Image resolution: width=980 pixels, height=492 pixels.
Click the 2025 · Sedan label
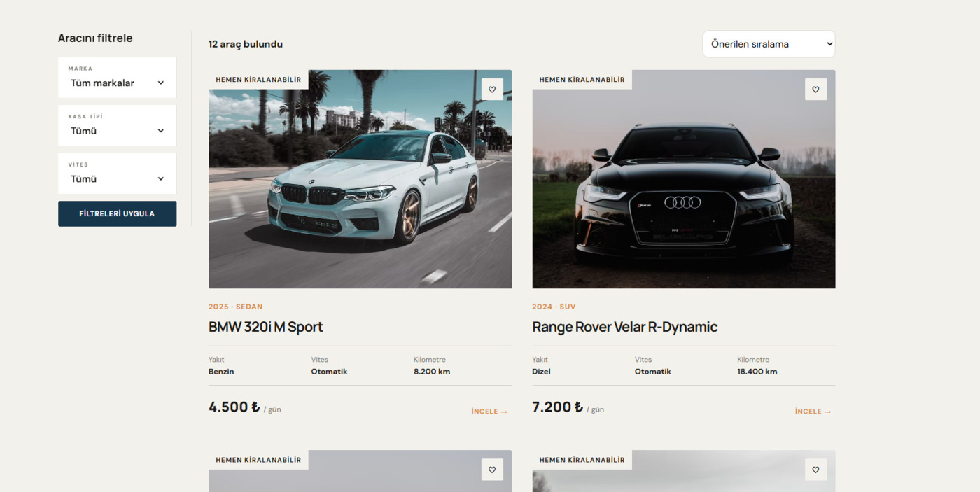point(236,307)
